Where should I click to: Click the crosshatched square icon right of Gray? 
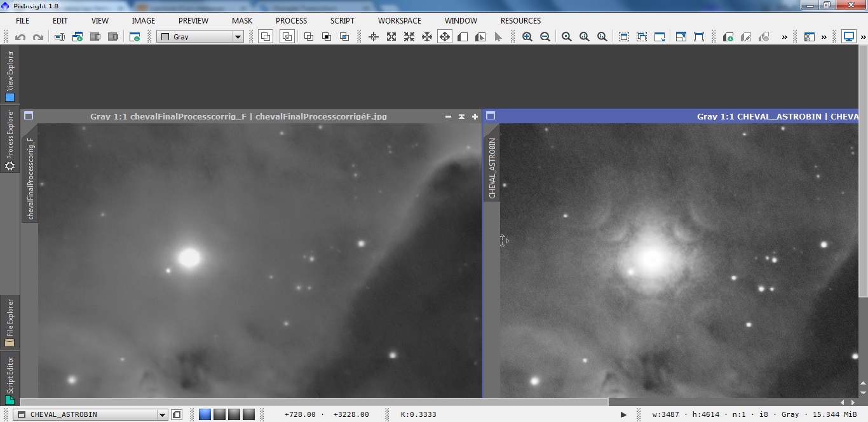pyautogui.click(x=287, y=37)
